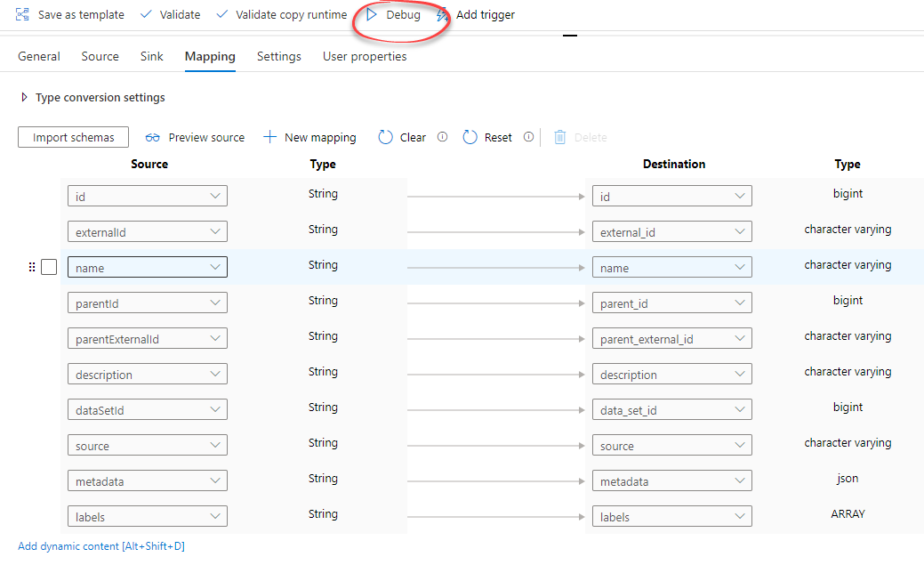Click the New mapping label
The width and height of the screenshot is (924, 573).
click(x=320, y=137)
